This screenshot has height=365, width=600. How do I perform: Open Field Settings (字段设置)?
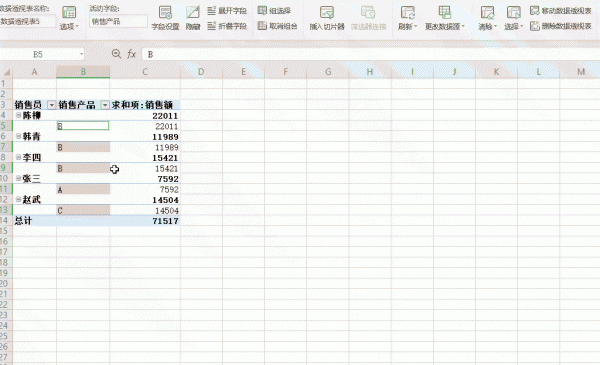point(165,18)
